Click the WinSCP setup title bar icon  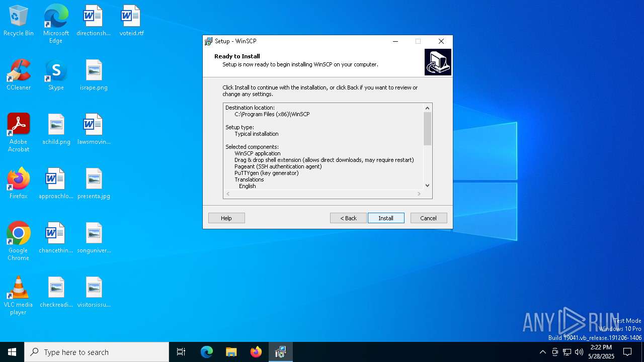[x=209, y=41]
